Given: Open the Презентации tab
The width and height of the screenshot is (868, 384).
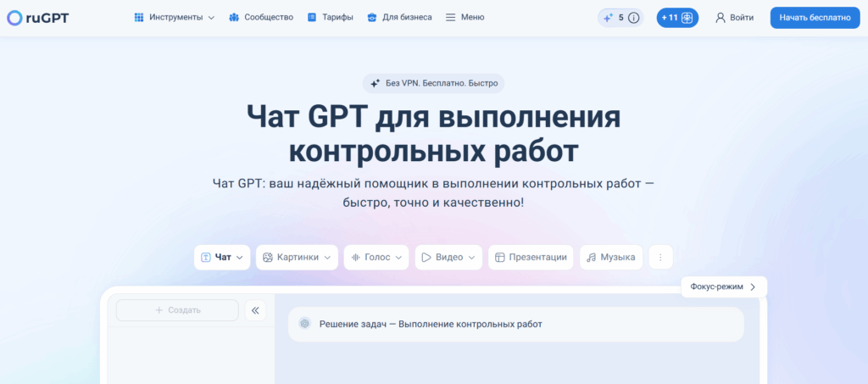Looking at the screenshot, I should 531,258.
